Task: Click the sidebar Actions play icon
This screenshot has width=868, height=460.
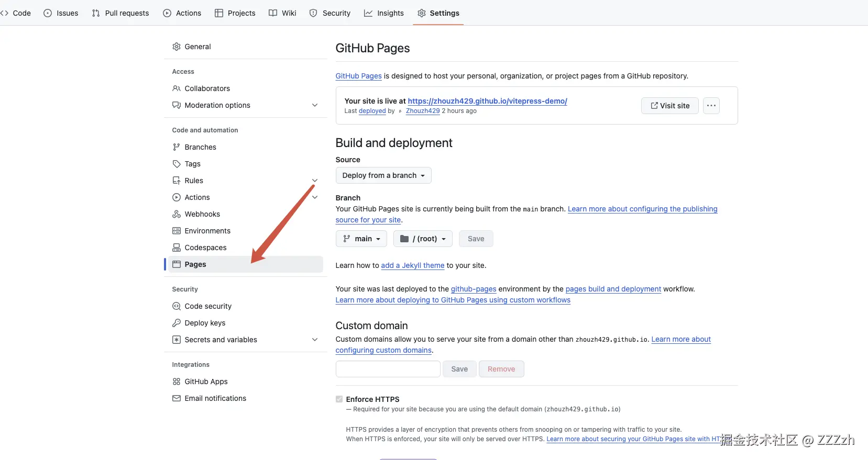Action: coord(177,197)
